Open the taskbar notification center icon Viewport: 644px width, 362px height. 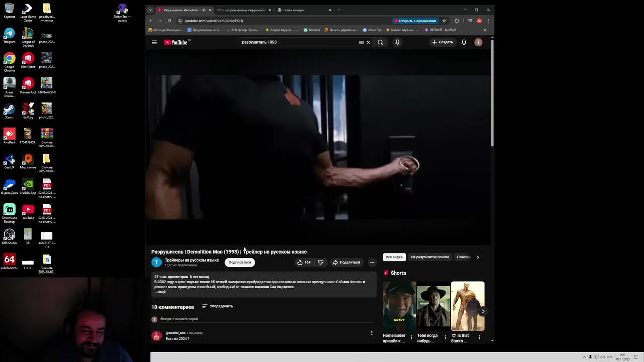(636, 357)
